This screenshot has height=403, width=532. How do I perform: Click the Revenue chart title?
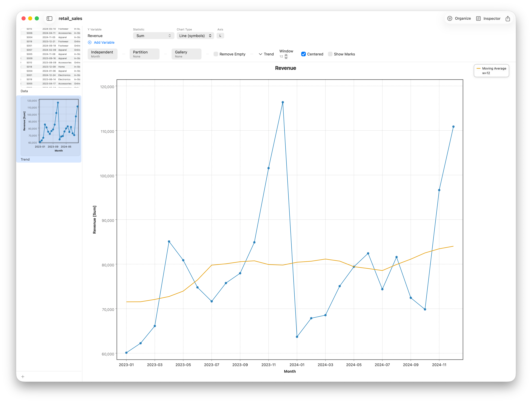point(286,68)
